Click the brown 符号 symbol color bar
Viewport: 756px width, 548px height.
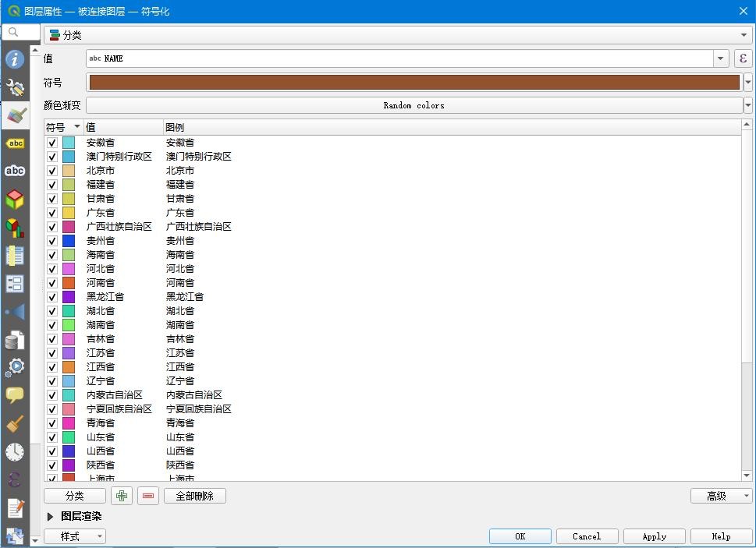(414, 82)
